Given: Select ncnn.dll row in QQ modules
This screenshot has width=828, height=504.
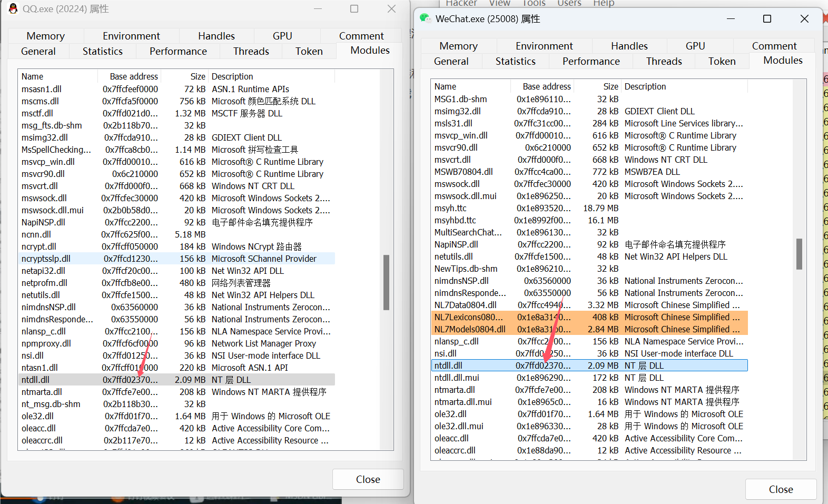Looking at the screenshot, I should (176, 234).
